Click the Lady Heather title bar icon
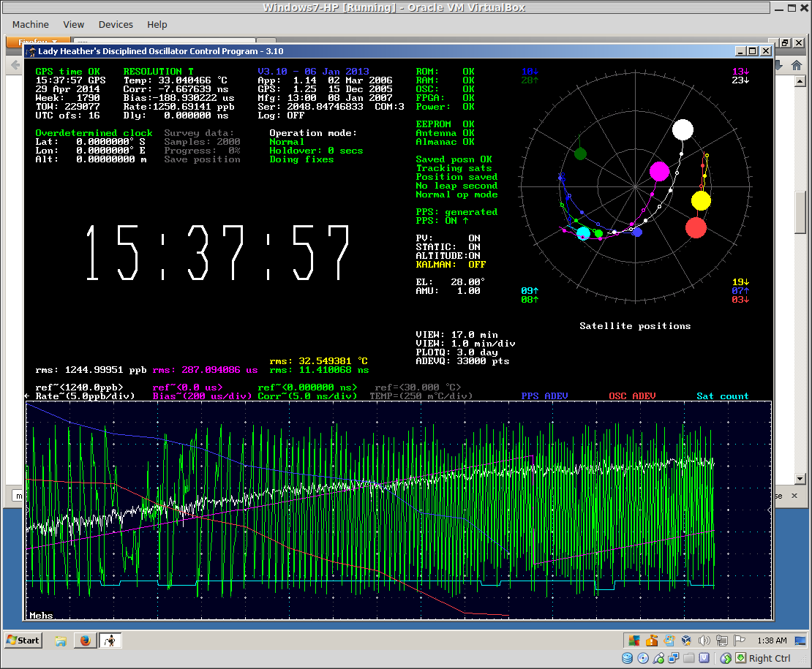The height and width of the screenshot is (669, 812). [x=30, y=51]
